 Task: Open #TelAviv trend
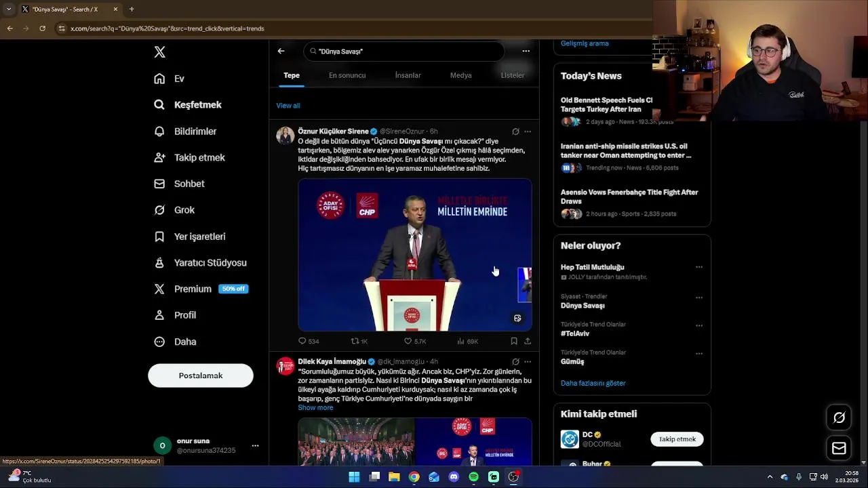pos(575,333)
